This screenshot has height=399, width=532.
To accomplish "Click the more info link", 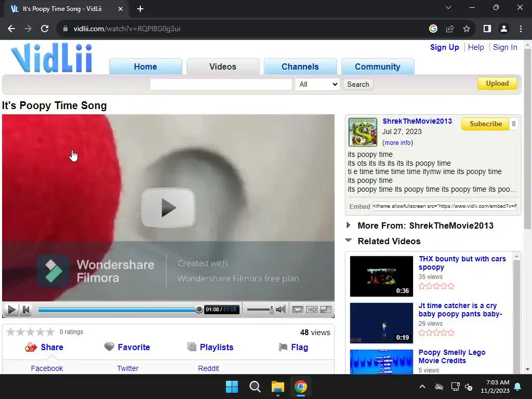I will click(x=397, y=143).
